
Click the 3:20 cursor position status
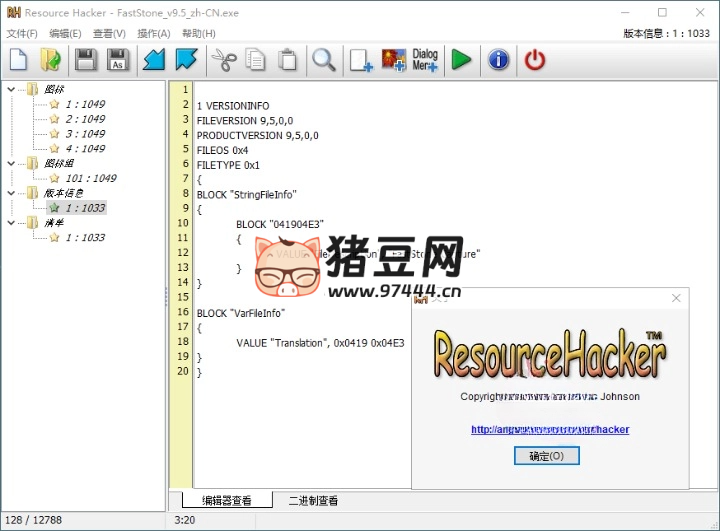185,520
